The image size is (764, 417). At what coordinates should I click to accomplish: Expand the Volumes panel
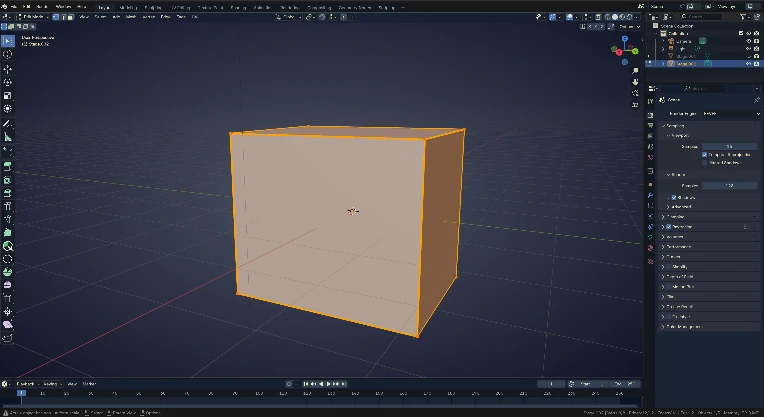[x=709, y=236]
